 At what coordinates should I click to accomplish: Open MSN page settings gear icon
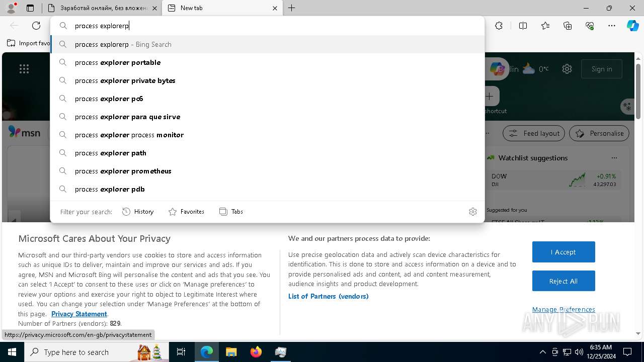567,69
